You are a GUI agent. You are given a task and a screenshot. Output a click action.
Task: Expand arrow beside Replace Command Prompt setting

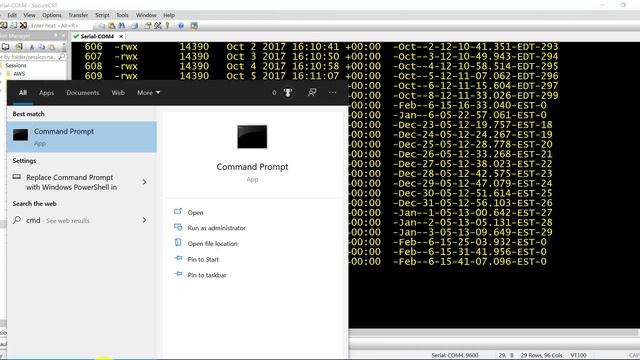pos(144,182)
